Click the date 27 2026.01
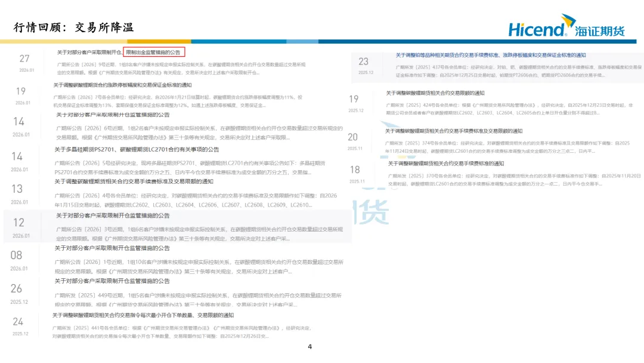The image size is (644, 363). pos(26,63)
